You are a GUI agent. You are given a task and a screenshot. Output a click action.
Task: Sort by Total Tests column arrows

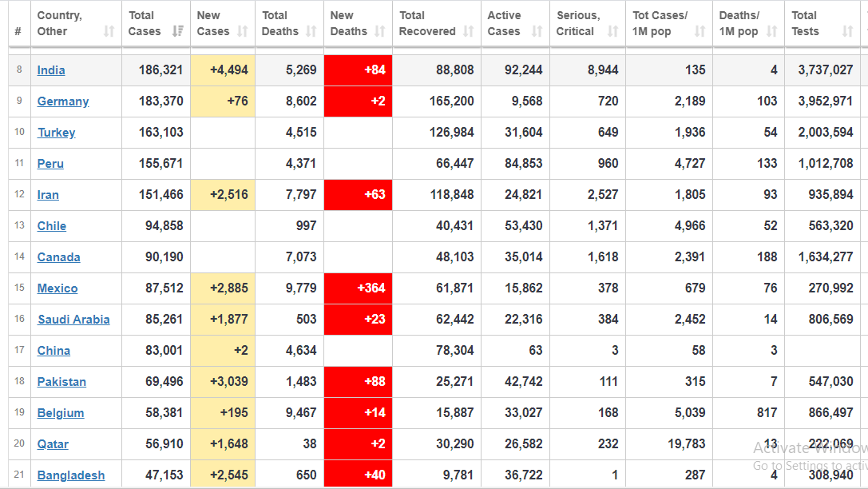[847, 32]
